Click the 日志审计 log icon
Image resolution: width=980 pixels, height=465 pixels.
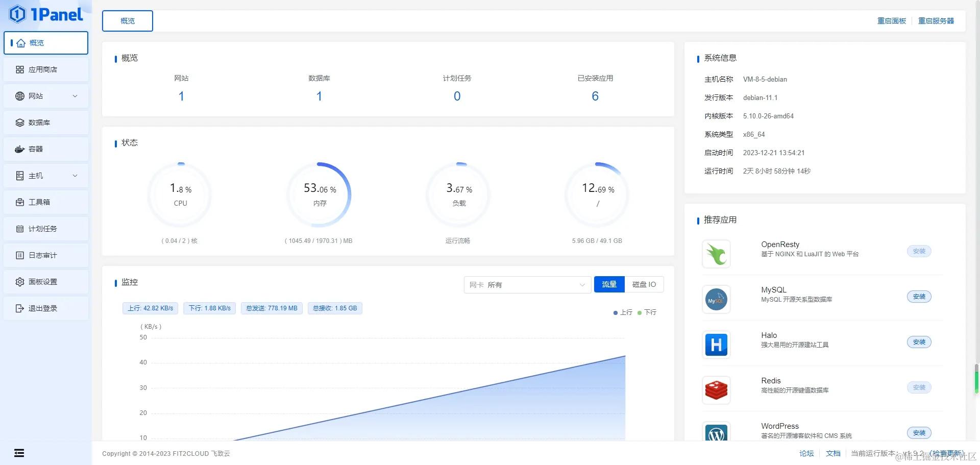20,255
